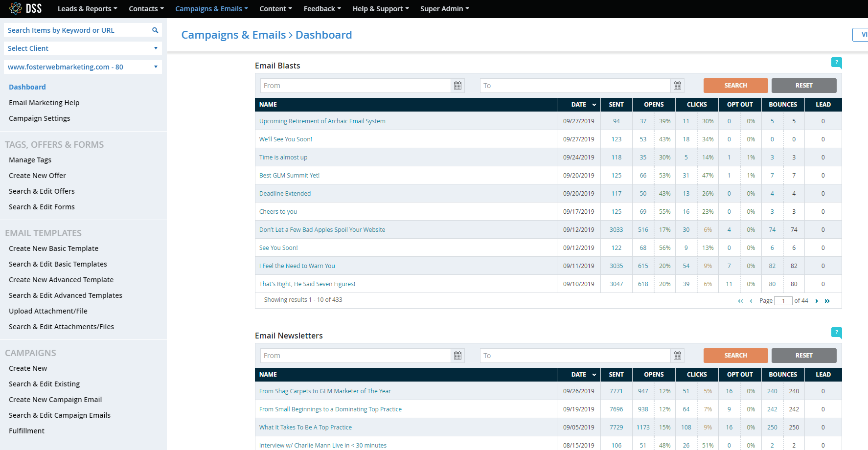This screenshot has height=450, width=868.
Task: Go to last page of Email Blasts results
Action: [x=827, y=301]
